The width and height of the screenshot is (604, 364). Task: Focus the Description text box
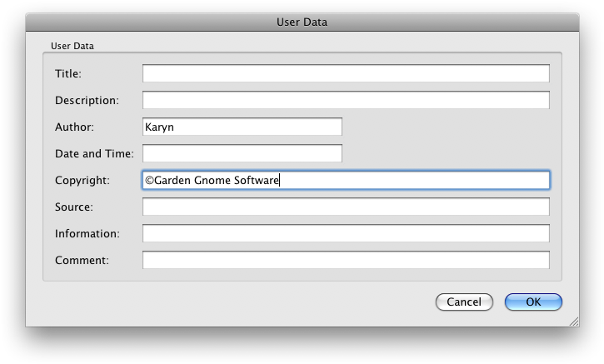[x=346, y=100]
